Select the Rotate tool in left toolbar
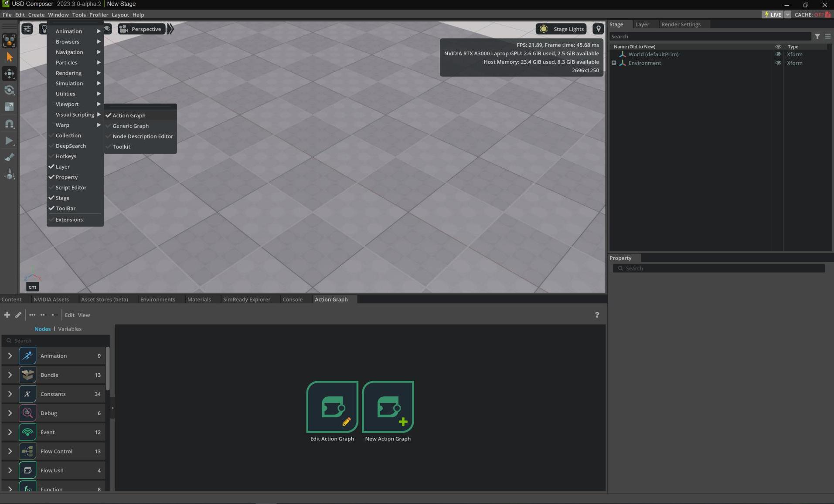Image resolution: width=834 pixels, height=504 pixels. pos(9,90)
